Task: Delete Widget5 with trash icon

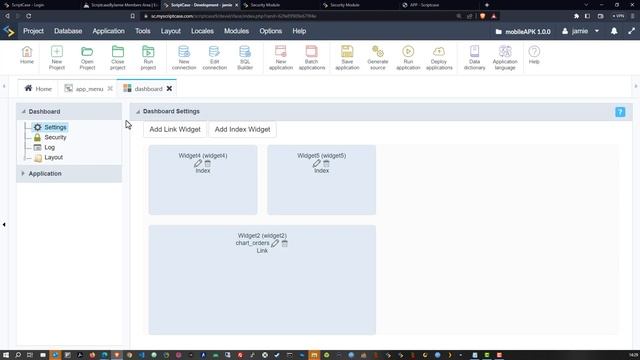Action: point(327,163)
